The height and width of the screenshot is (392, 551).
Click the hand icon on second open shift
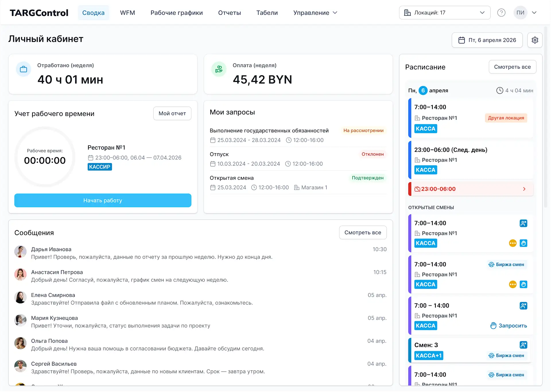[x=524, y=285]
